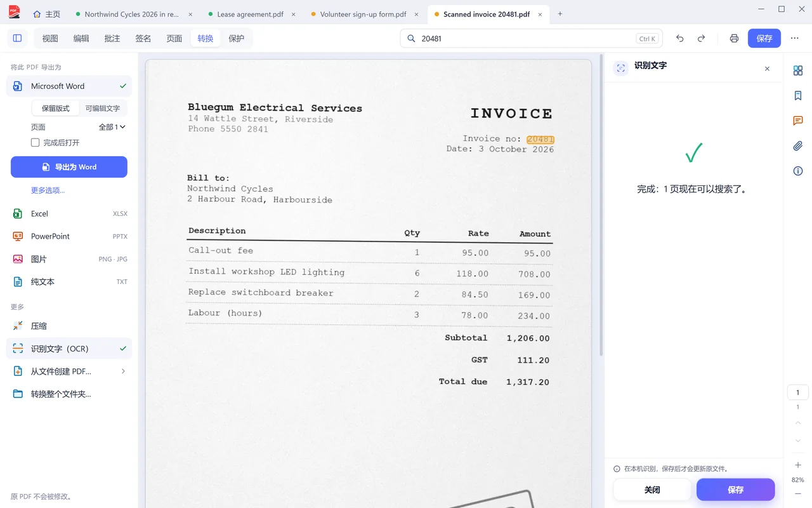This screenshot has width=812, height=508.
Task: Enable the 完成后打开 checkbox
Action: coord(36,143)
